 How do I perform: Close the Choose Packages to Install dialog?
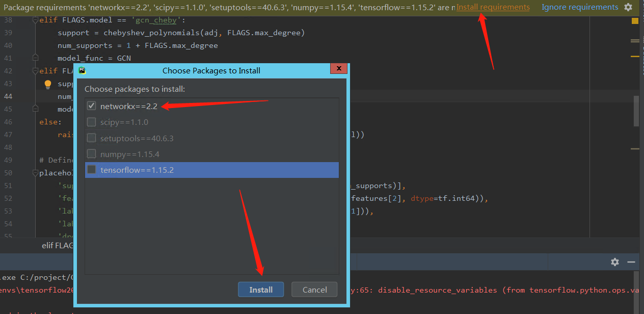click(x=339, y=69)
